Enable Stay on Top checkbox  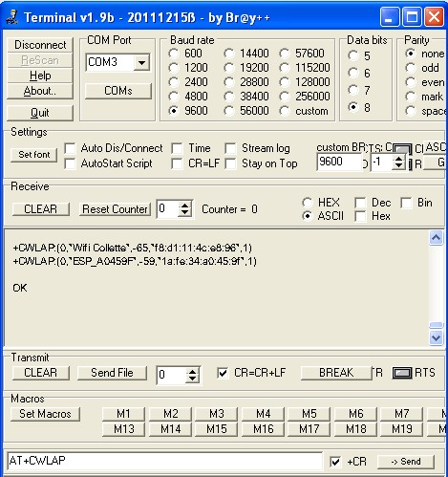(x=230, y=163)
